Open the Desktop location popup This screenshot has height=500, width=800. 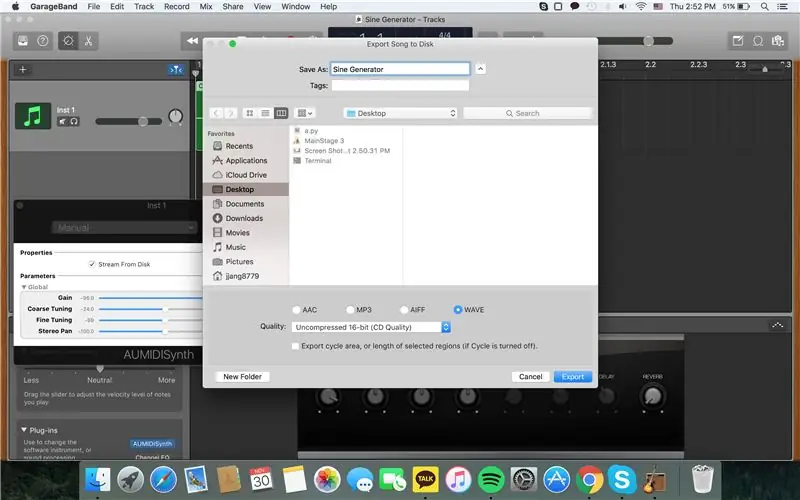click(401, 113)
